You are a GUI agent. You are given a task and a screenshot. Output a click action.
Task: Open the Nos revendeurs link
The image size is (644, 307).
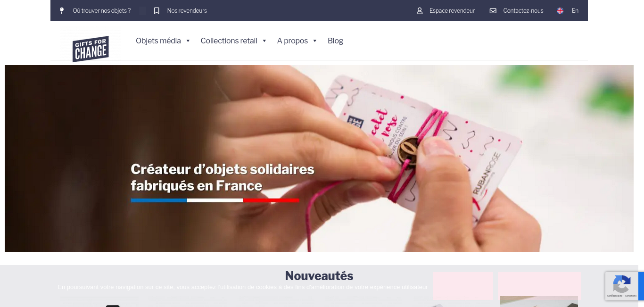pyautogui.click(x=187, y=10)
